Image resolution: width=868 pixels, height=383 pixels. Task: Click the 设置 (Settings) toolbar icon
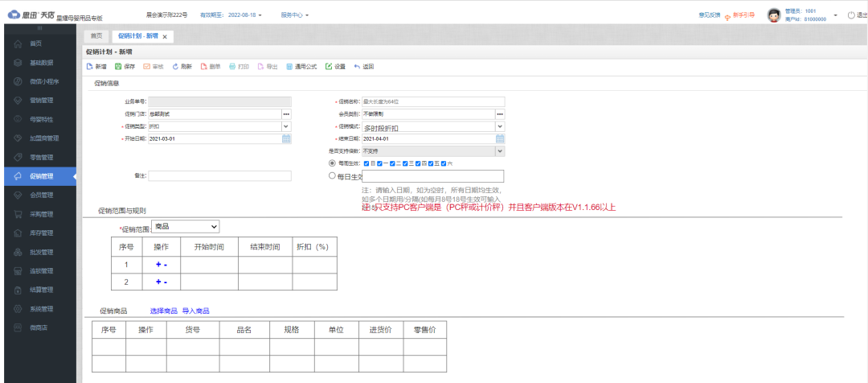(x=329, y=67)
